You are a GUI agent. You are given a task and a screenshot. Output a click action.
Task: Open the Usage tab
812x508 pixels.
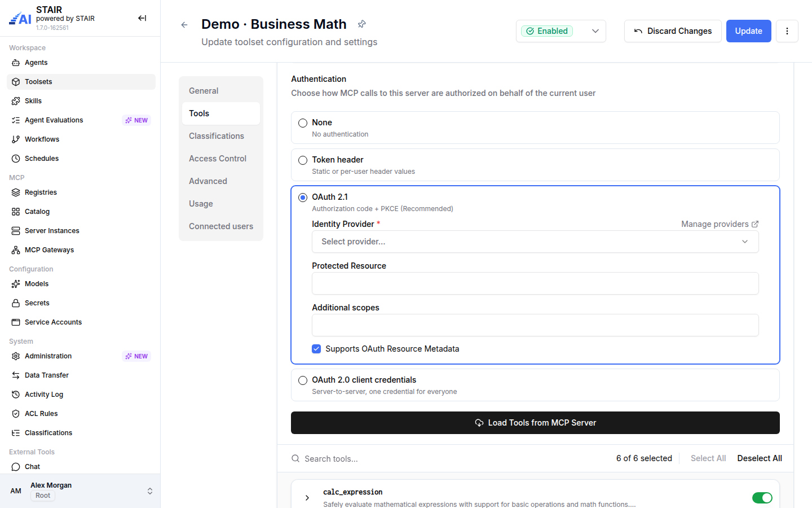221,204
